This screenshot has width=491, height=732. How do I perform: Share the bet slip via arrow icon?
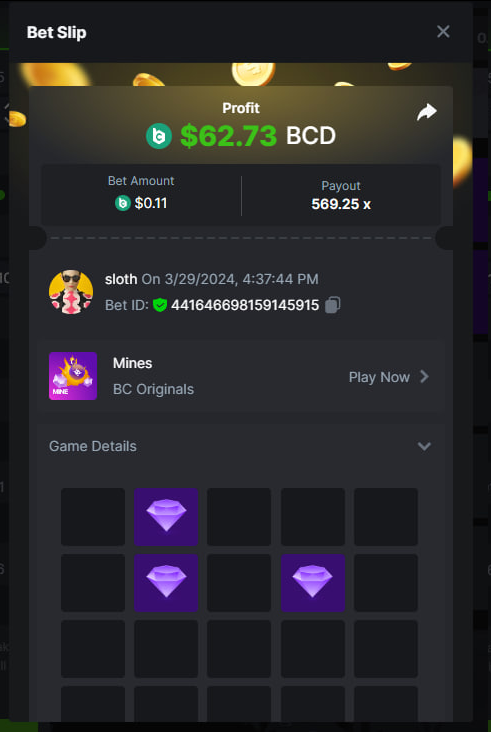427,112
